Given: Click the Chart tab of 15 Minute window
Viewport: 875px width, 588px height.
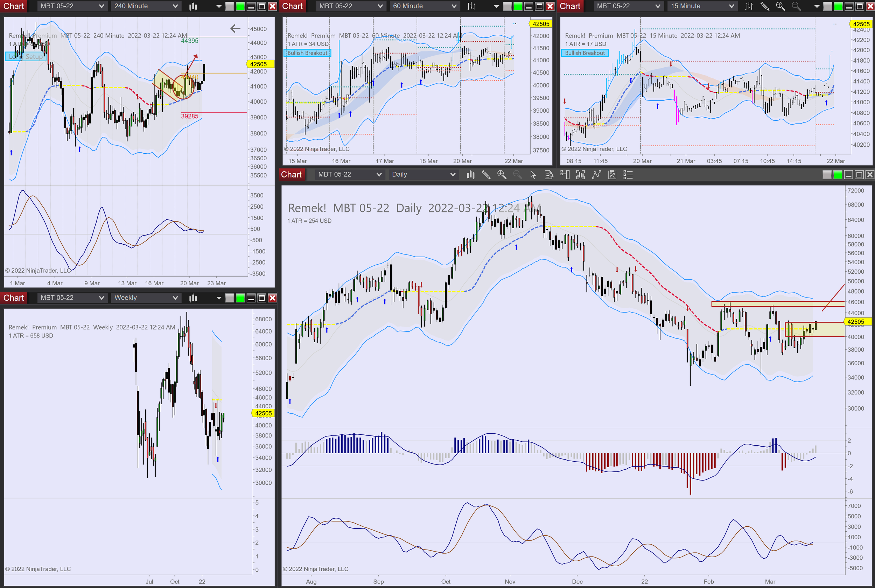Looking at the screenshot, I should click(570, 6).
